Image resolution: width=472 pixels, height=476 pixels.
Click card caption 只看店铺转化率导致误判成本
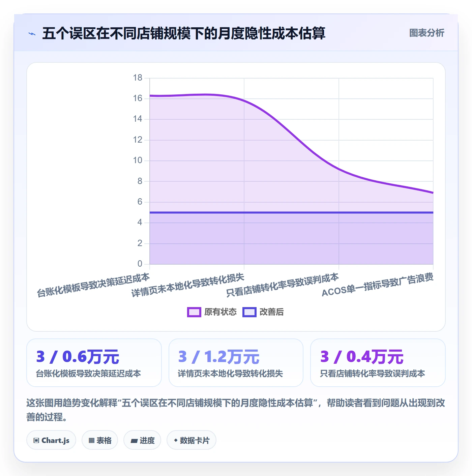[373, 374]
